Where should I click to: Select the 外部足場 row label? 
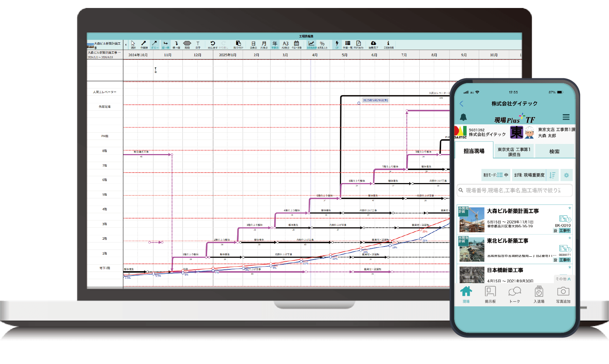(104, 107)
